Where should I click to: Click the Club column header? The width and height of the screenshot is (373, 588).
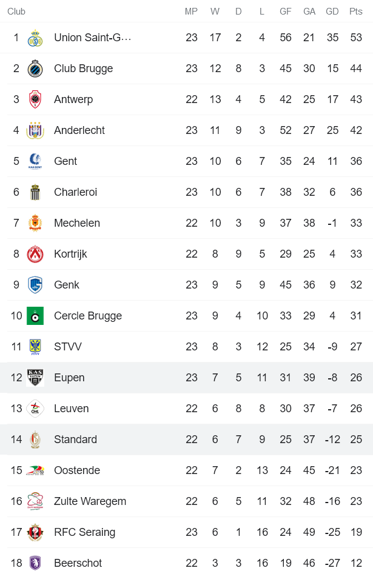16,11
